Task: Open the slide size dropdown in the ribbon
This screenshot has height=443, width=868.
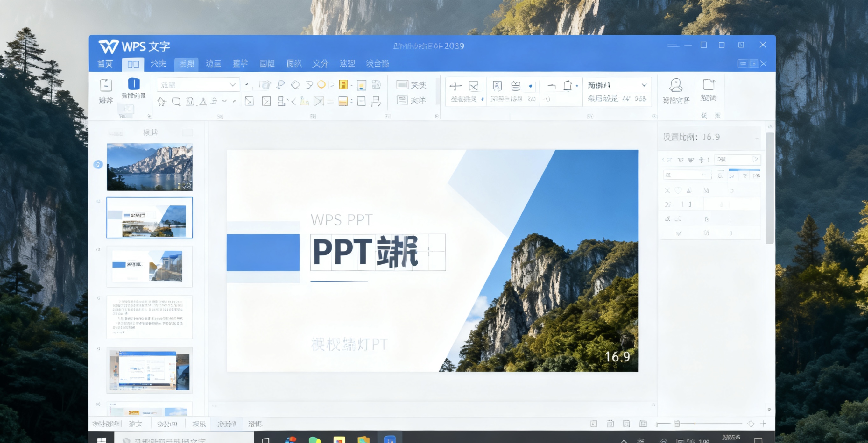Action: tap(645, 85)
